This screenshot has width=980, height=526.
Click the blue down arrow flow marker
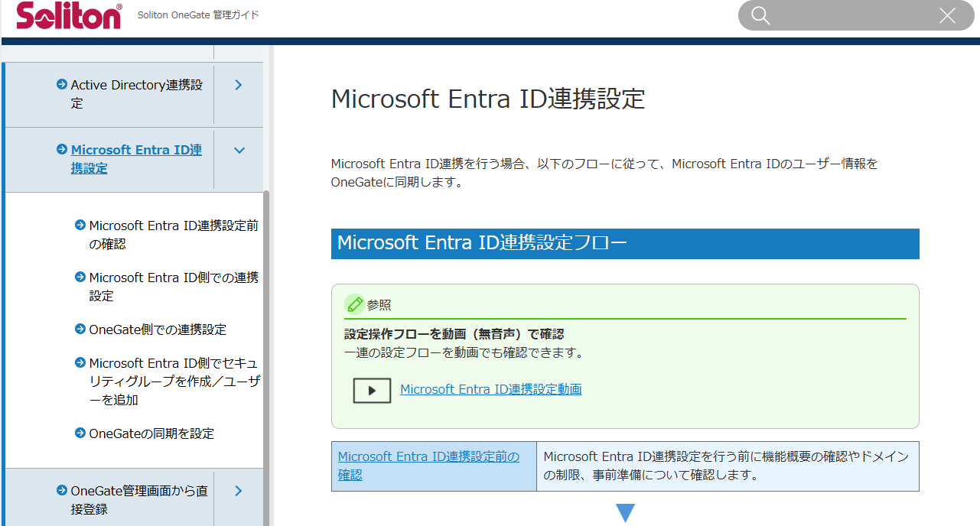(x=626, y=513)
